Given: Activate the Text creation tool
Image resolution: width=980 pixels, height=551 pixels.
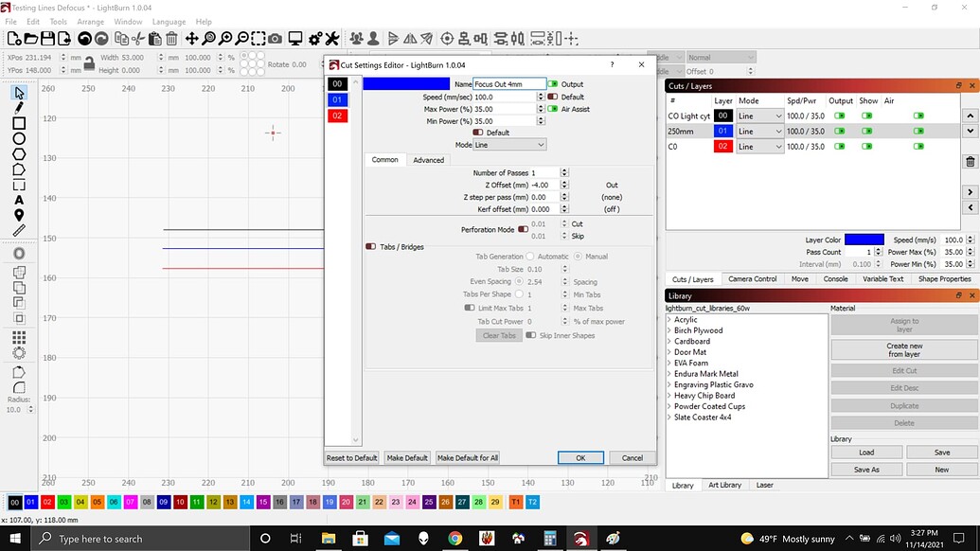Looking at the screenshot, I should (17, 200).
